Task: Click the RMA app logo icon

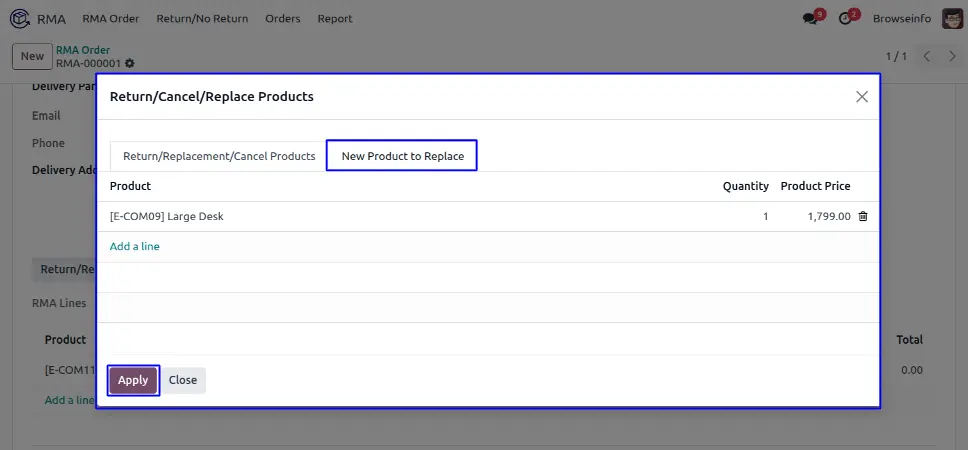Action: (19, 18)
